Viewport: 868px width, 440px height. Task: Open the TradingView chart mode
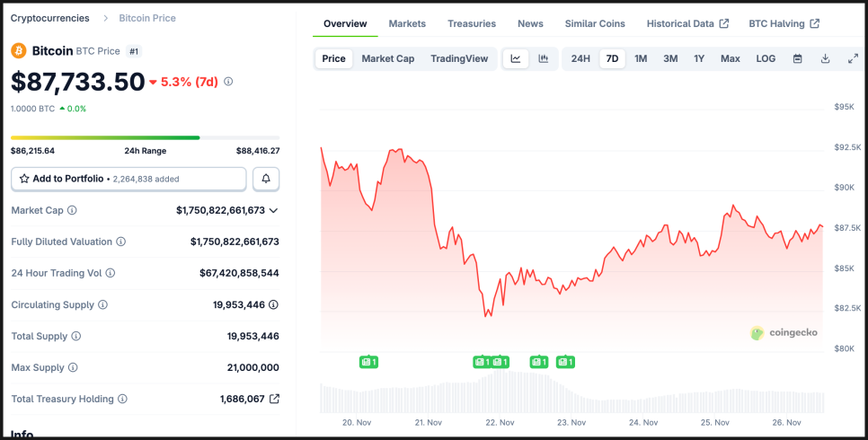point(459,59)
